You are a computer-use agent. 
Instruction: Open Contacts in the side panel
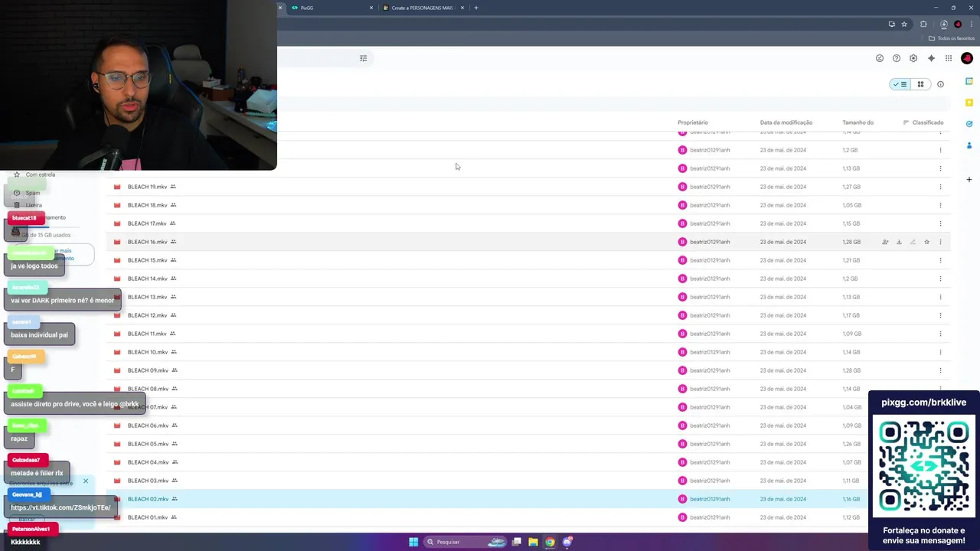point(969,145)
